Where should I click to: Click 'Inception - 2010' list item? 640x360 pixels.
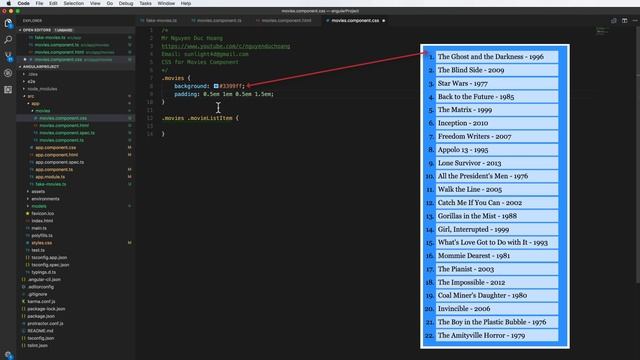coord(497,123)
